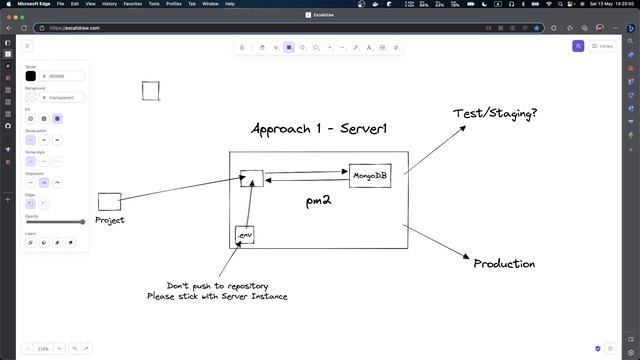Open the History menu

(x=109, y=4)
